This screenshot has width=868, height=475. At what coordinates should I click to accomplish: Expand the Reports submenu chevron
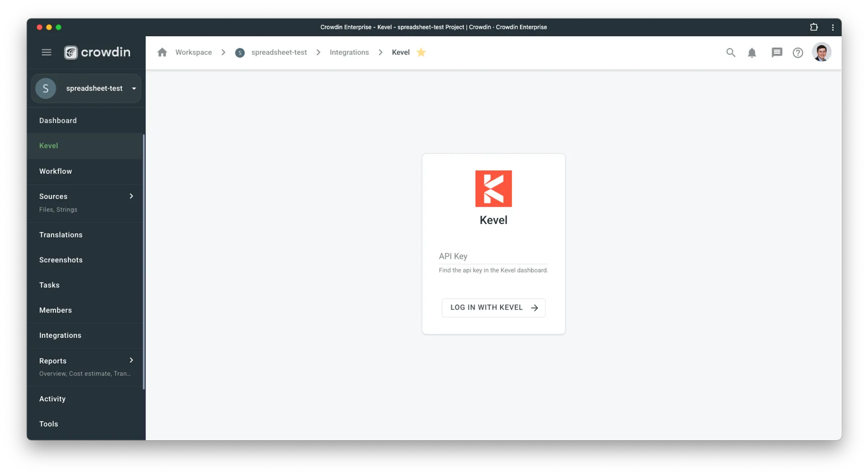click(x=132, y=361)
